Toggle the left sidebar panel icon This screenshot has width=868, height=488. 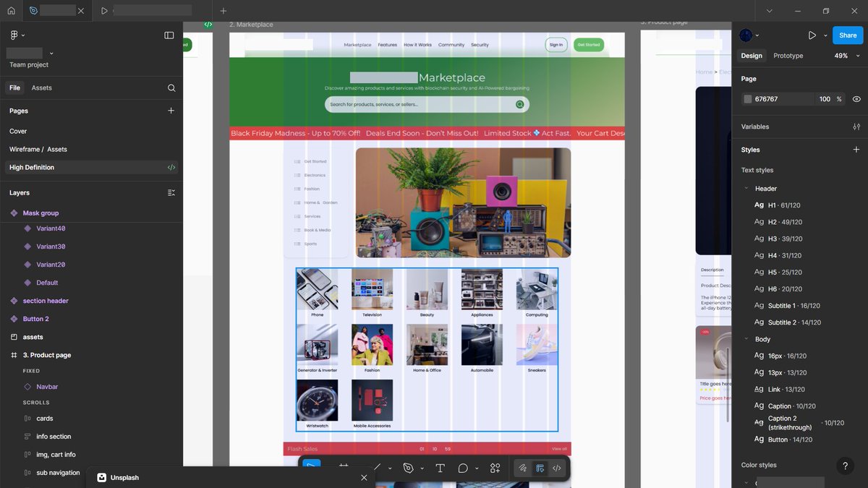coord(169,35)
